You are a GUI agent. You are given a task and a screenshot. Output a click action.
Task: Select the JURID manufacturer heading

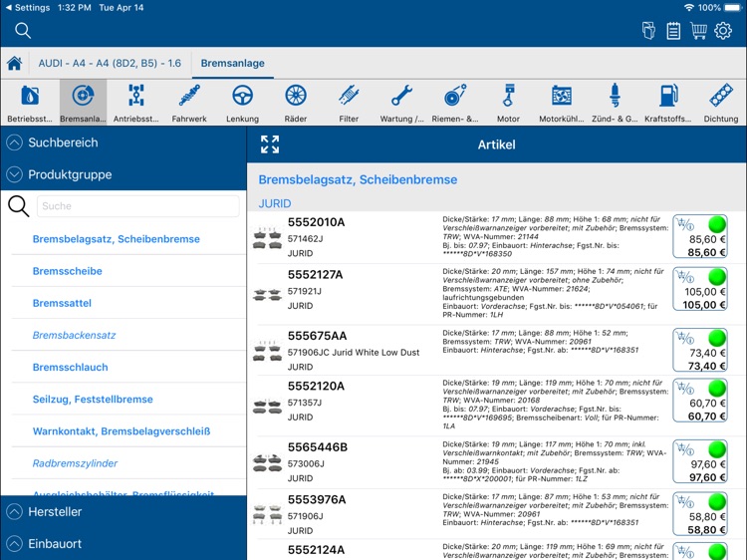pyautogui.click(x=275, y=203)
